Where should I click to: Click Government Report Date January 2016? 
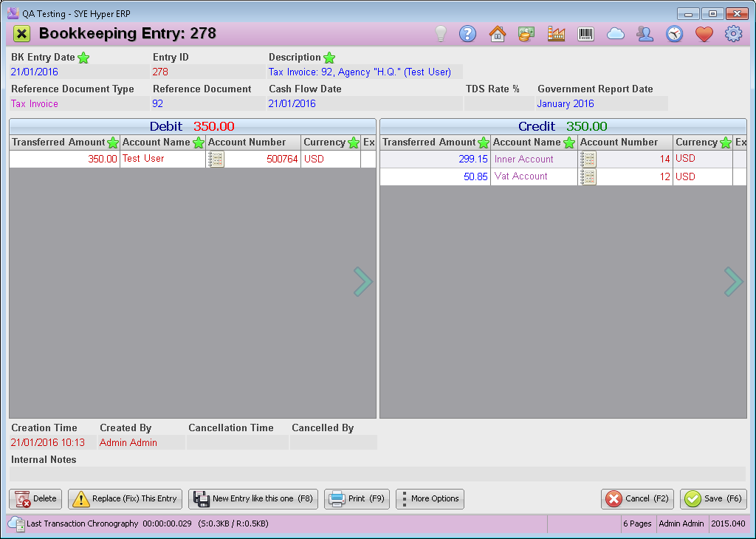[602, 103]
